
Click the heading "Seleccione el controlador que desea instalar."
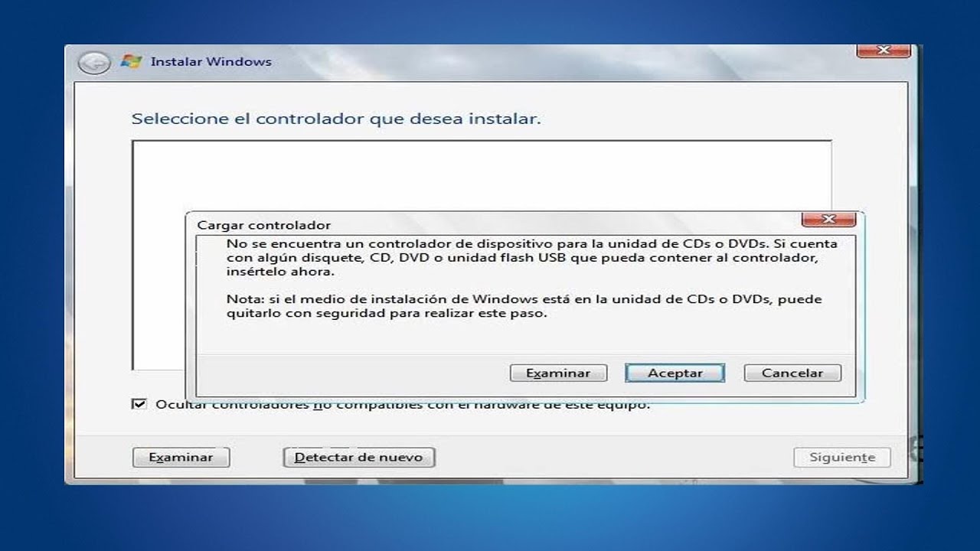tap(336, 119)
